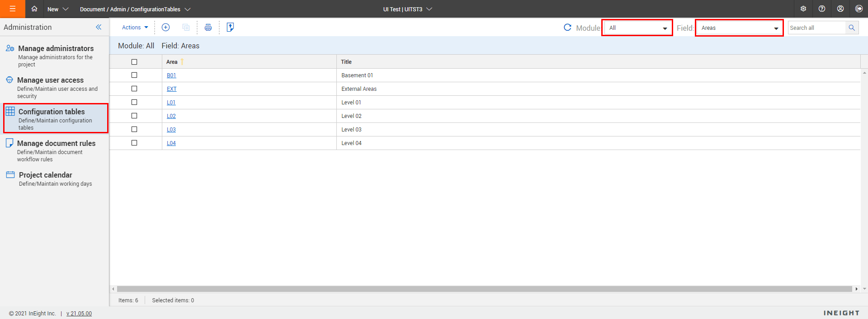Open the L02 area link
The height and width of the screenshot is (319, 868).
point(171,116)
